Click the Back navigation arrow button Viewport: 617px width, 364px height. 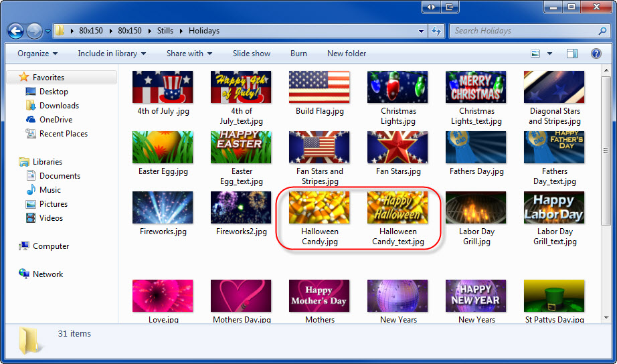pos(15,31)
